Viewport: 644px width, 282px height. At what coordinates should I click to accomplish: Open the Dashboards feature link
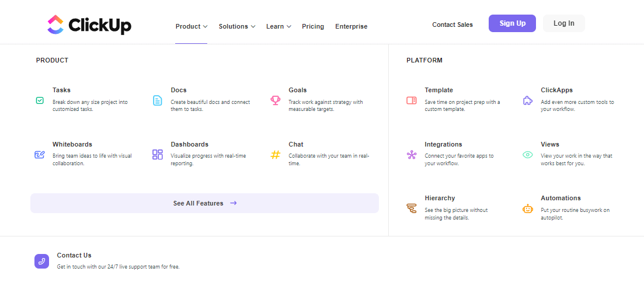point(190,144)
